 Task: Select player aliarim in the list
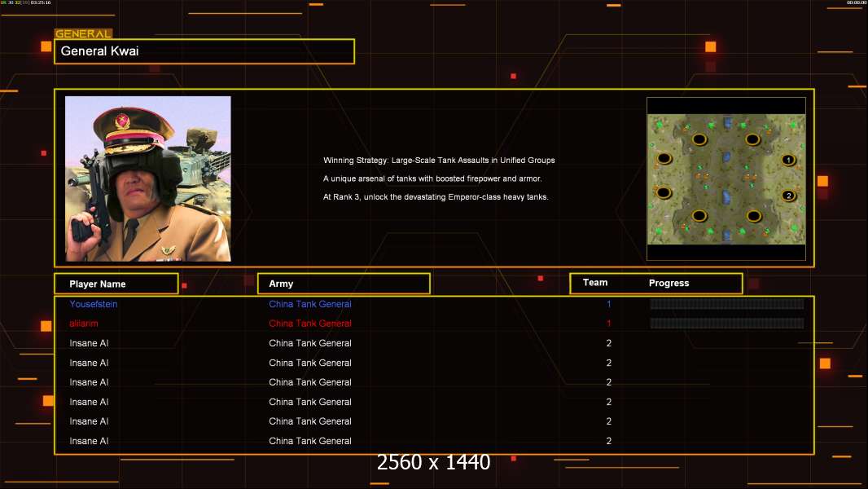pos(84,324)
